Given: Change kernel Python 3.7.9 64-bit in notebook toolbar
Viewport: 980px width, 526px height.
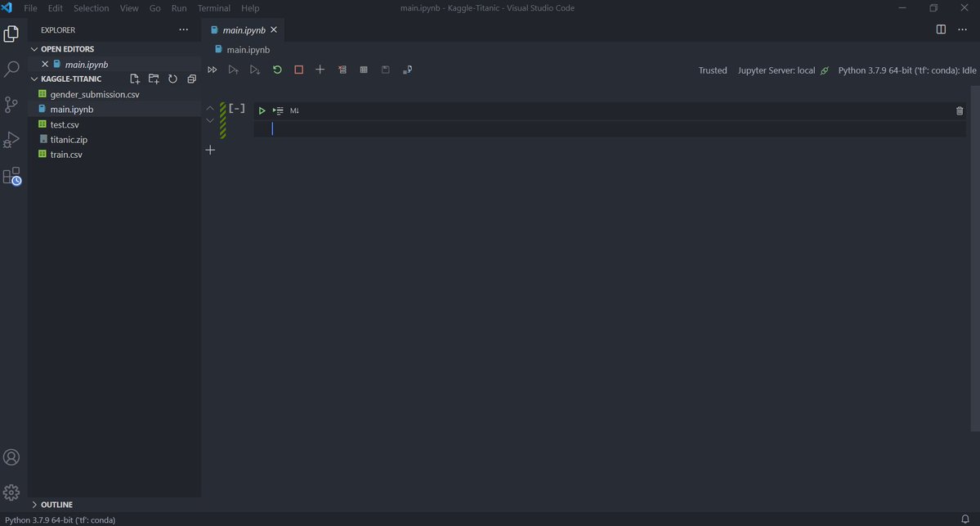Looking at the screenshot, I should tap(907, 70).
